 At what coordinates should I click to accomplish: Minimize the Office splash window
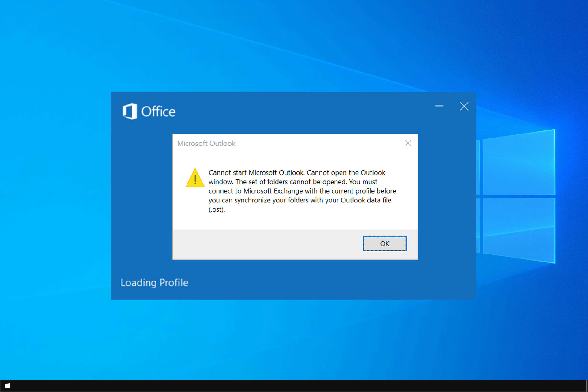coord(439,106)
